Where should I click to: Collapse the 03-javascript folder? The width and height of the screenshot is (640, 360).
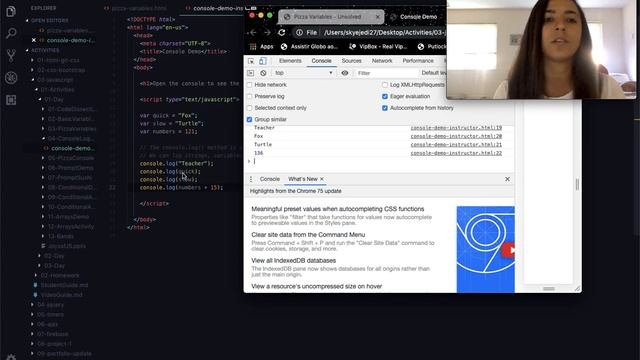55,80
